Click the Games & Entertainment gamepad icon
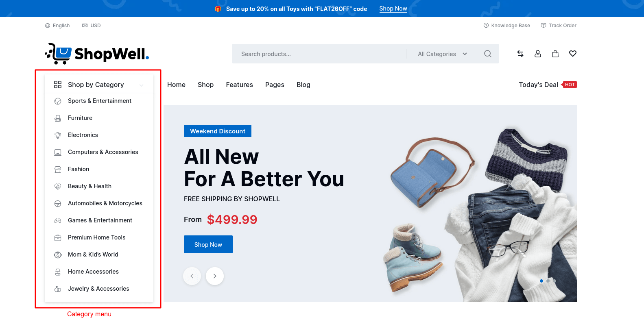The height and width of the screenshot is (322, 644). [x=58, y=220]
